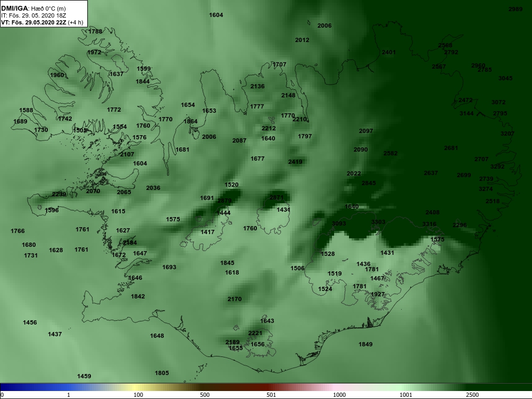Click the map value 1528
The width and height of the screenshot is (532, 399).
327,254
